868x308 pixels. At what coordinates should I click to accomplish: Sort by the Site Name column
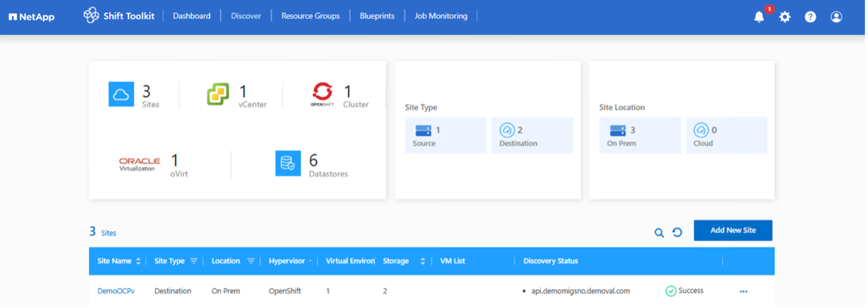[x=138, y=261]
